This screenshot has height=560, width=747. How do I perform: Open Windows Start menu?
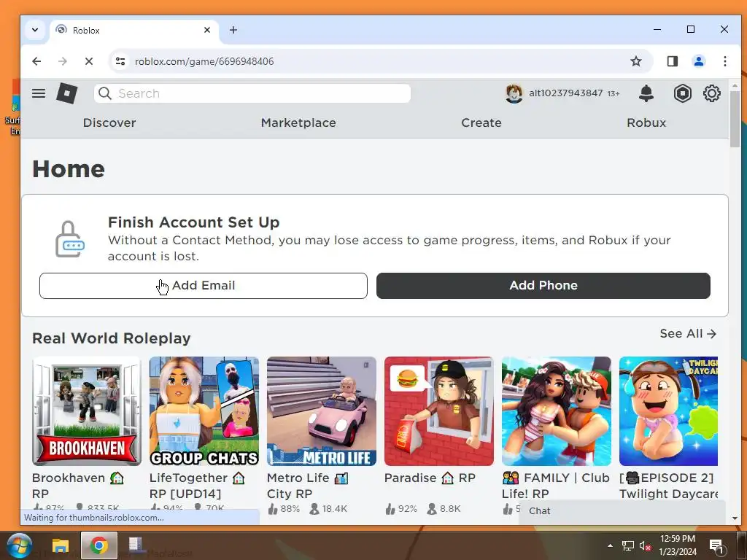point(19,545)
